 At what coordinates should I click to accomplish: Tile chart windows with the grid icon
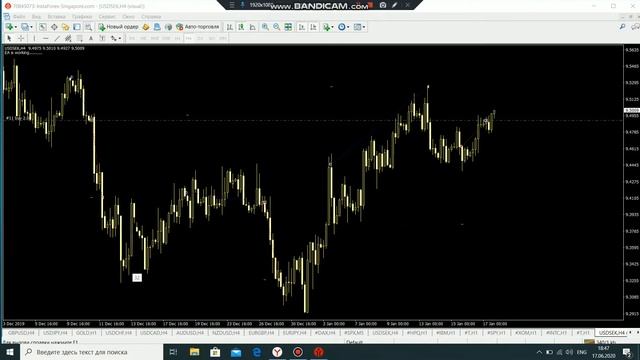click(288, 27)
